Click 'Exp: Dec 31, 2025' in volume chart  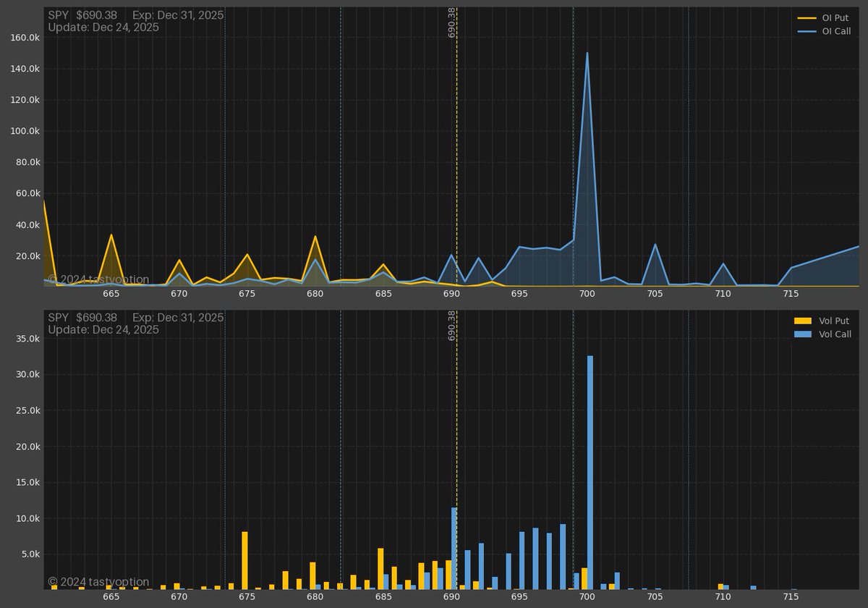point(178,318)
